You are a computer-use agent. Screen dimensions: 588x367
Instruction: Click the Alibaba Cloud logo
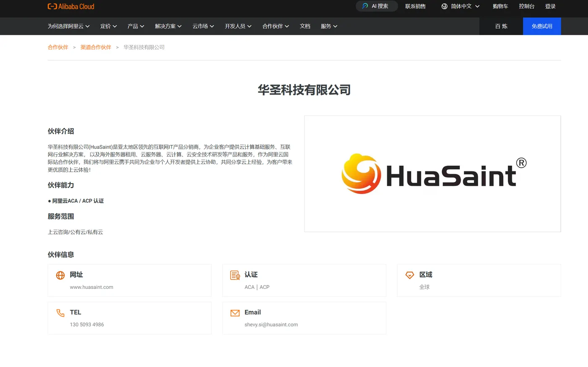(x=71, y=6)
